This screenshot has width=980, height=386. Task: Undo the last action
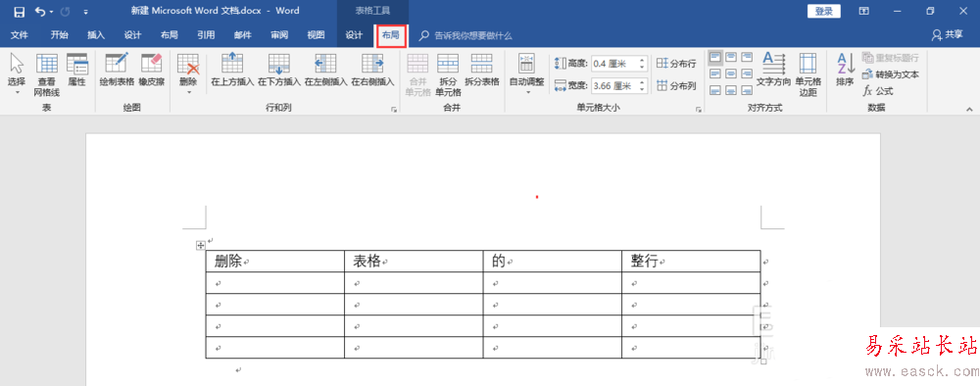coord(40,11)
